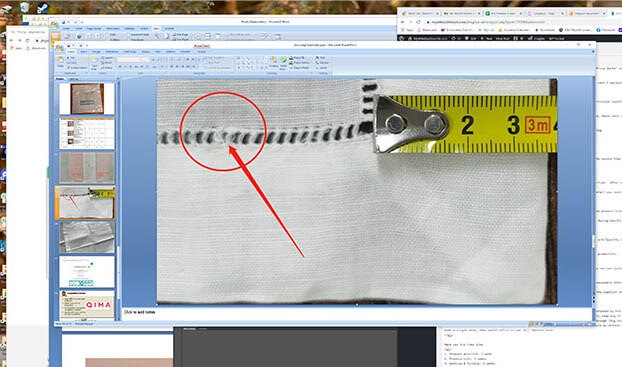
Task: Open PowerPoint Quick Access Toolbar customize arrow
Action: point(87,46)
